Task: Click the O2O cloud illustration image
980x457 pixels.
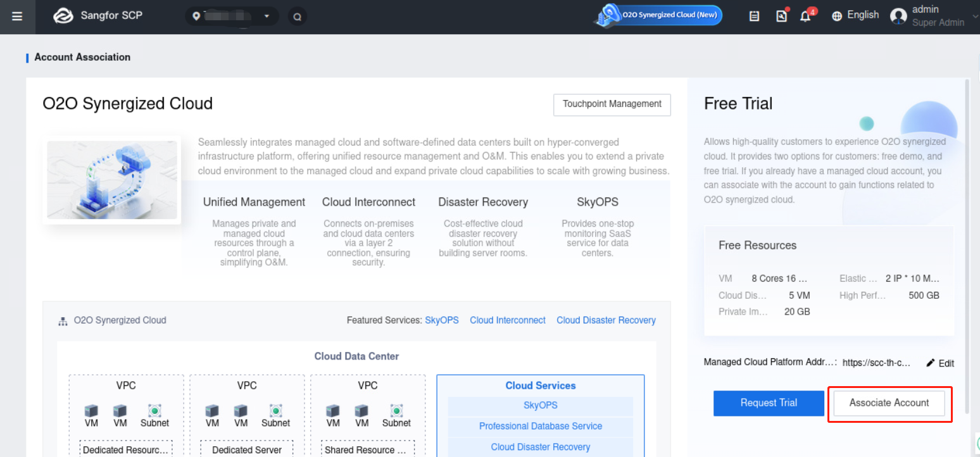Action: (x=112, y=180)
